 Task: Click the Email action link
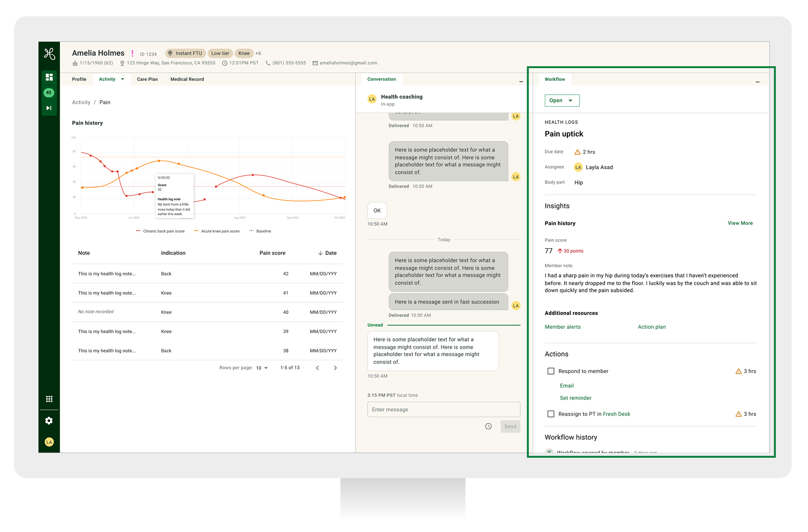[567, 386]
